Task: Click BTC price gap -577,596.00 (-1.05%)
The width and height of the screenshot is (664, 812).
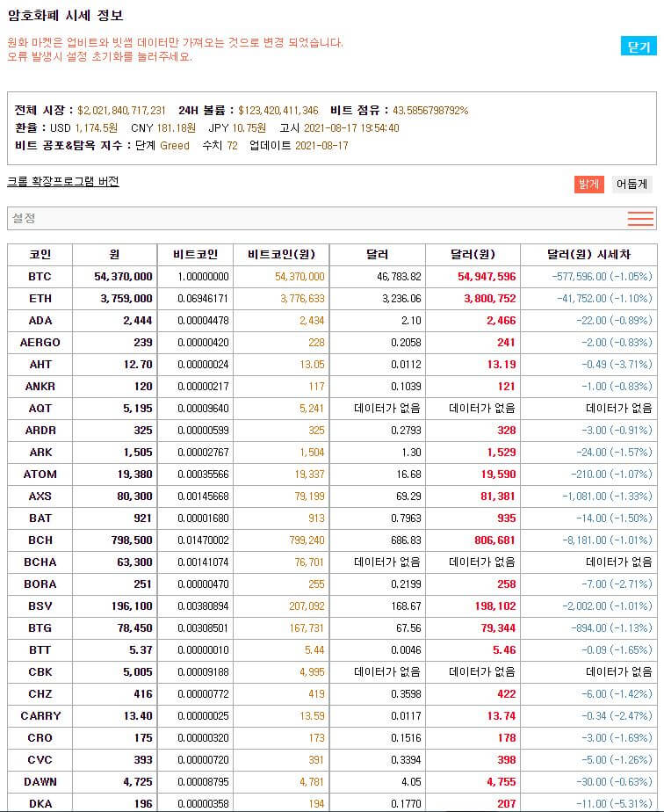Action: 602,277
